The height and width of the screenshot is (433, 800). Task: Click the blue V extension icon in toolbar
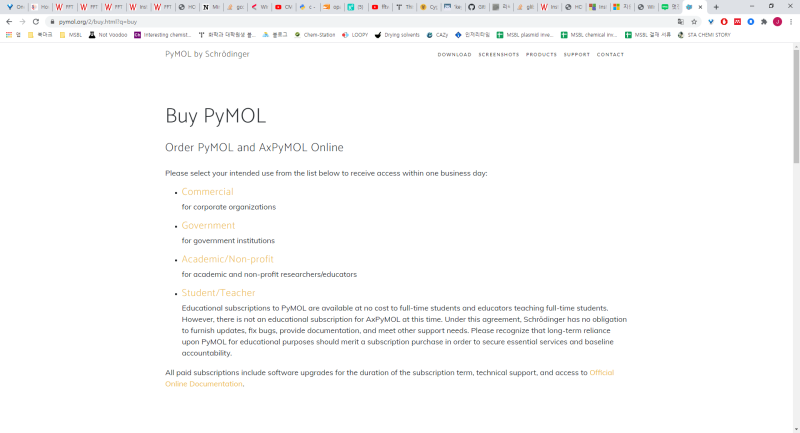pyautogui.click(x=711, y=22)
